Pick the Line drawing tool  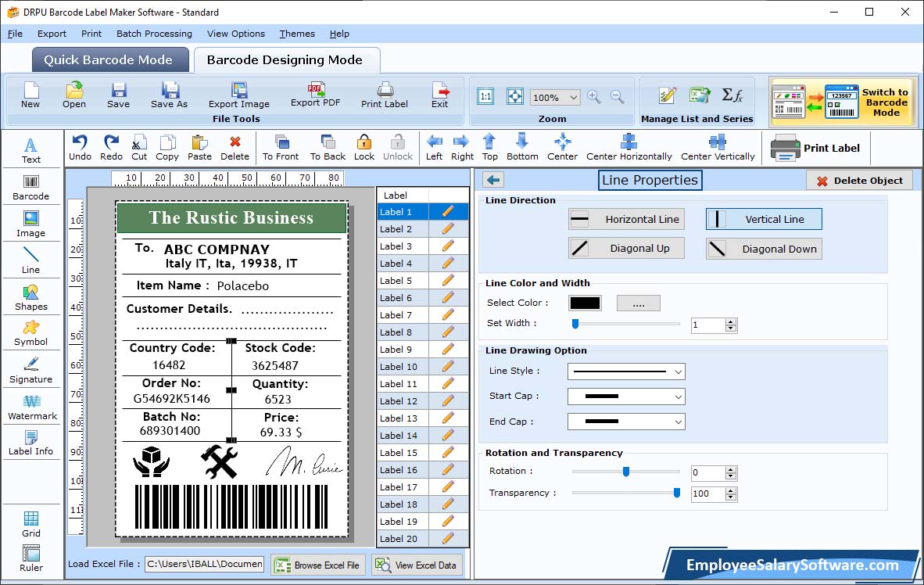click(30, 260)
